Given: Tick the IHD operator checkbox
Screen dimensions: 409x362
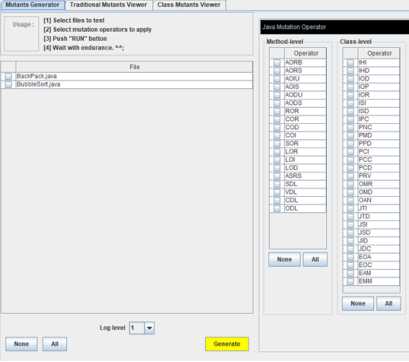Looking at the screenshot, I should [350, 71].
